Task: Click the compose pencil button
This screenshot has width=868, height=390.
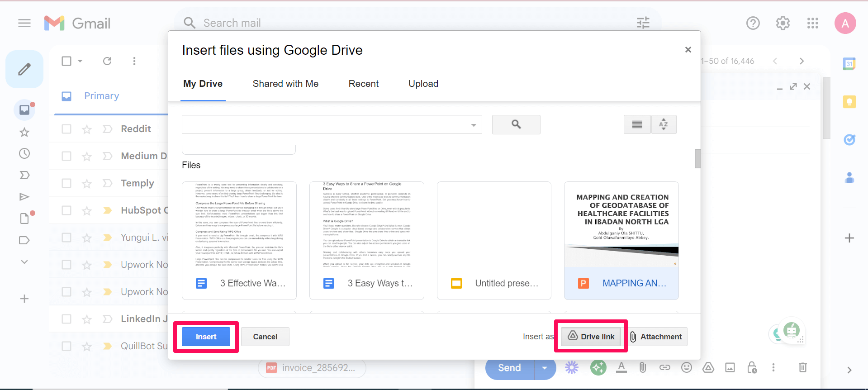Action: [24, 69]
